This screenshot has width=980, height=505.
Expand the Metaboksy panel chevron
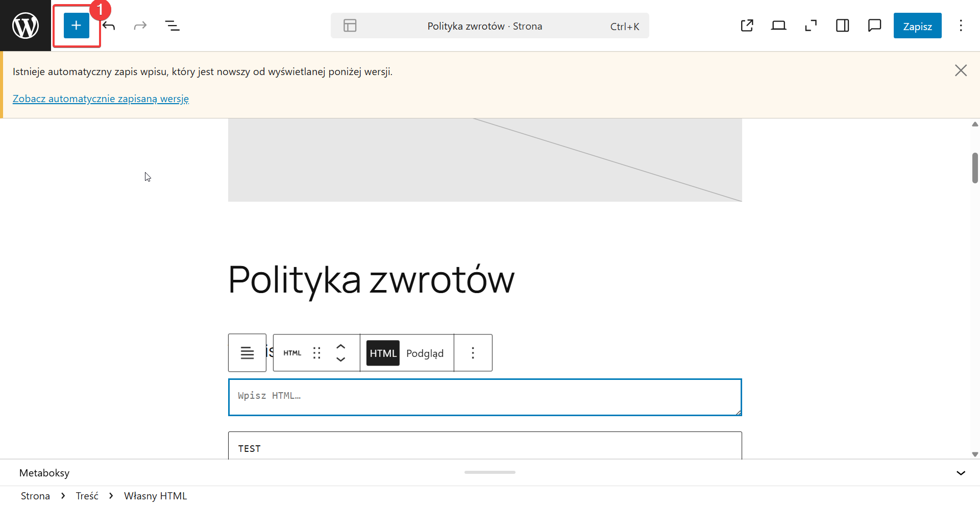coord(961,473)
